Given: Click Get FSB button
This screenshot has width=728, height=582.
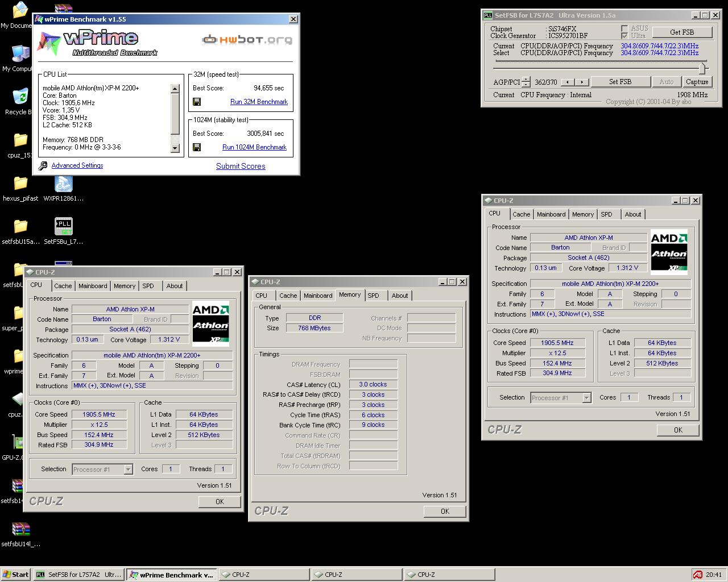Looking at the screenshot, I should pyautogui.click(x=682, y=32).
